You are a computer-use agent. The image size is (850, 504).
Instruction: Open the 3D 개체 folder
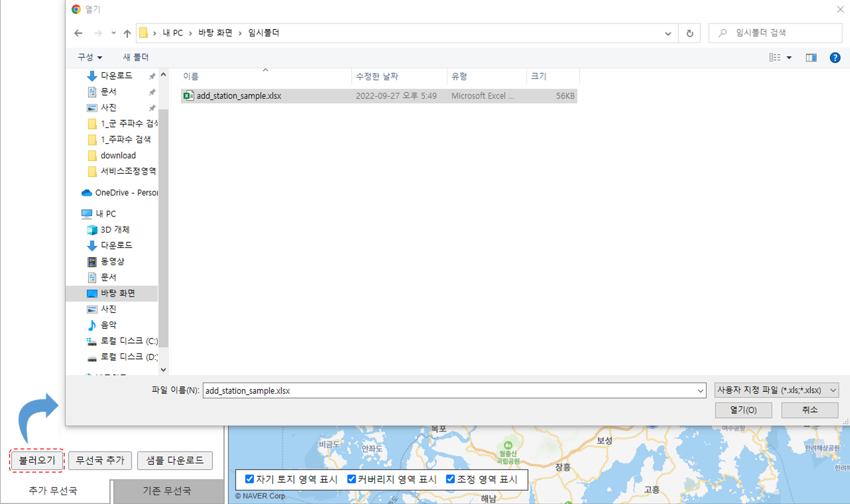point(114,230)
